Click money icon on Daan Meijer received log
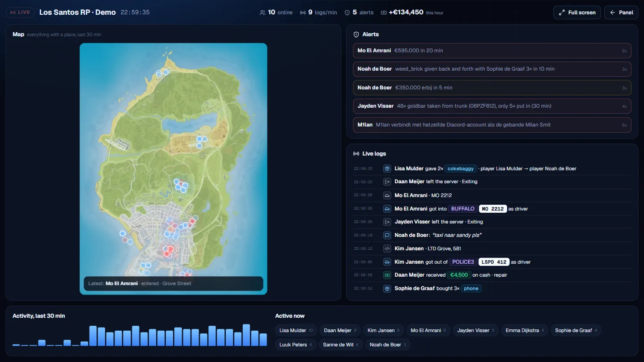The image size is (644, 362). tap(387, 275)
